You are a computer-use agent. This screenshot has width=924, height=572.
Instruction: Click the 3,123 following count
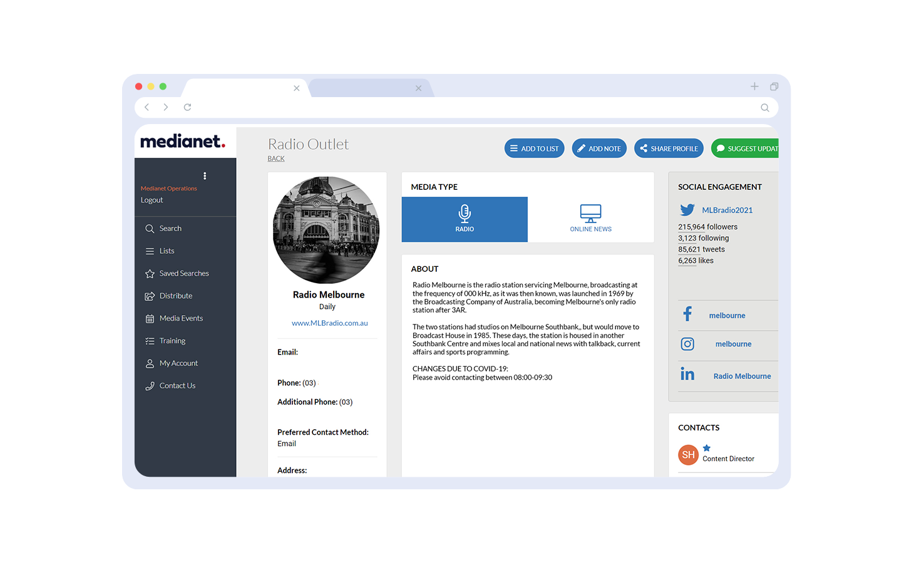pos(704,238)
